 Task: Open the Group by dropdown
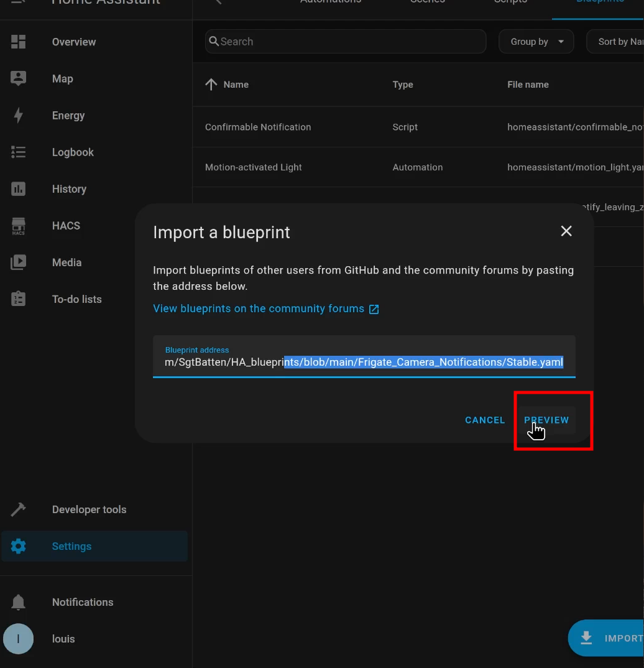click(536, 42)
